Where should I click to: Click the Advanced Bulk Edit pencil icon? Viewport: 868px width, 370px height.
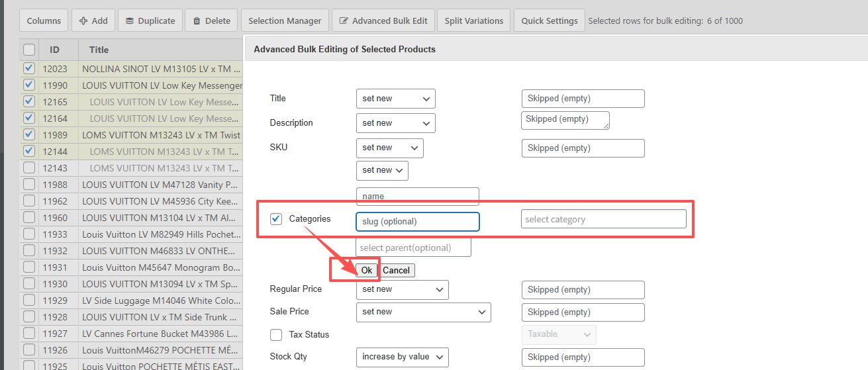coord(344,21)
